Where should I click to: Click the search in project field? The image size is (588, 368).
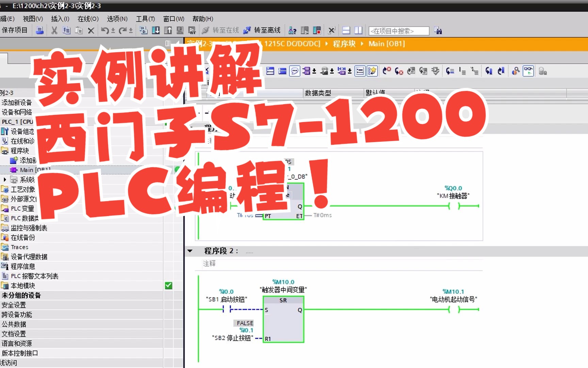tap(399, 31)
